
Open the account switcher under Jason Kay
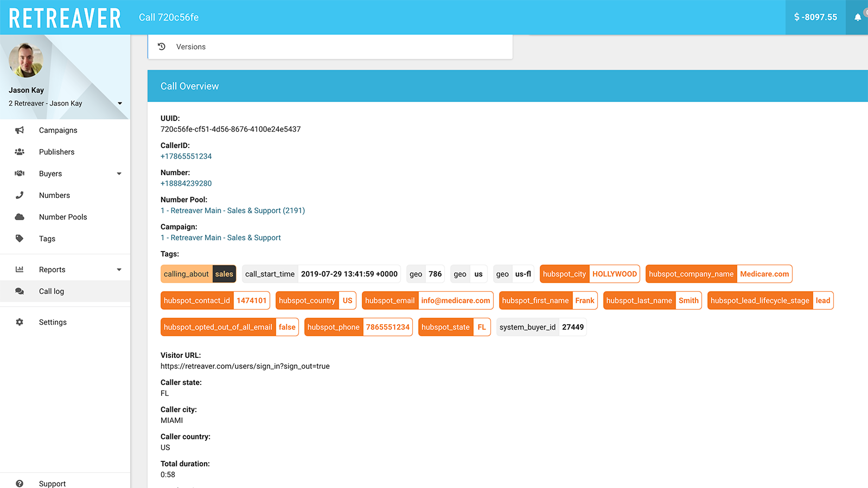[x=119, y=103]
